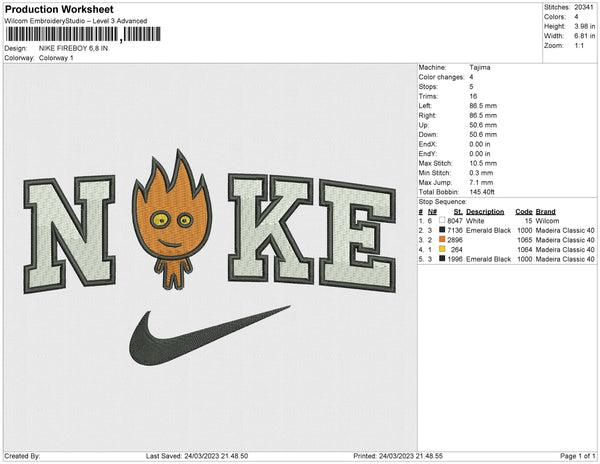Click the stitches count 20341

[x=584, y=7]
